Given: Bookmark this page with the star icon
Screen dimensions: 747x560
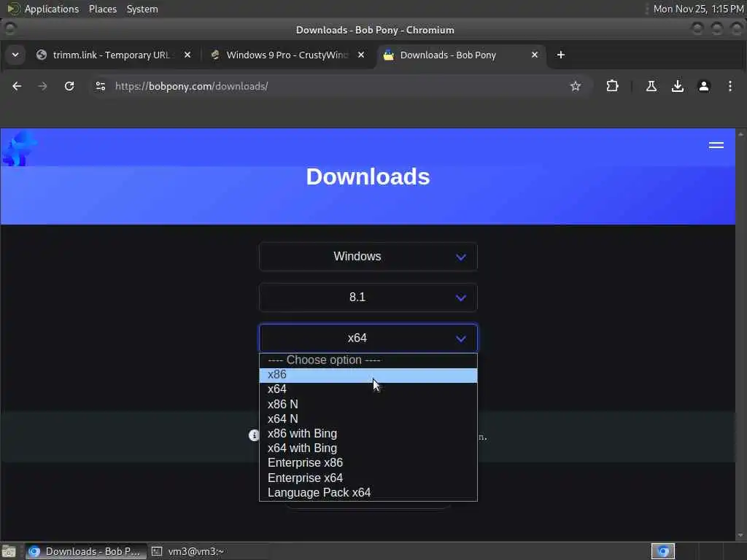Looking at the screenshot, I should (576, 86).
